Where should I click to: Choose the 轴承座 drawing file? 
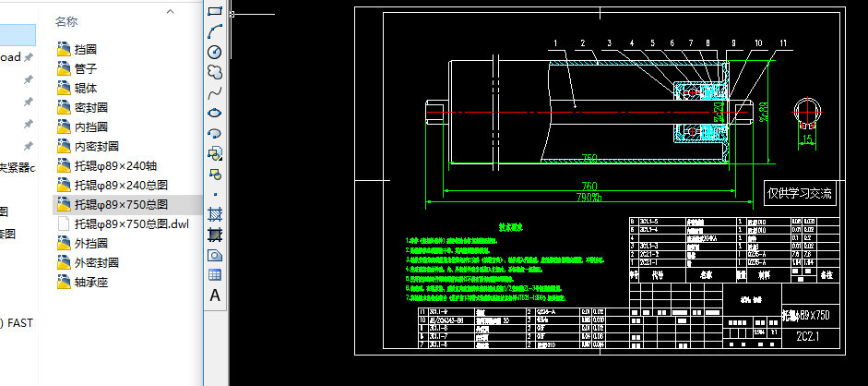[x=91, y=282]
